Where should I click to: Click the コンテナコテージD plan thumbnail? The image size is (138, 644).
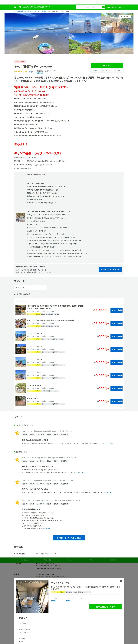pos(21,349)
